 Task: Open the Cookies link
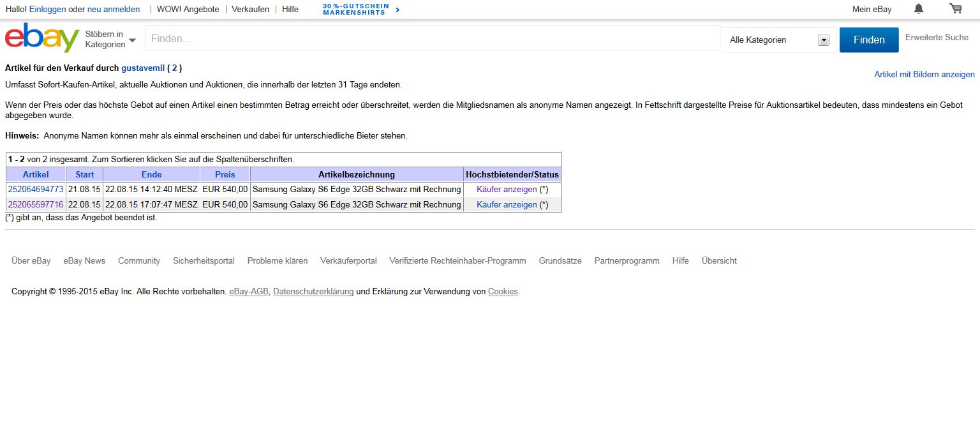[x=503, y=292]
